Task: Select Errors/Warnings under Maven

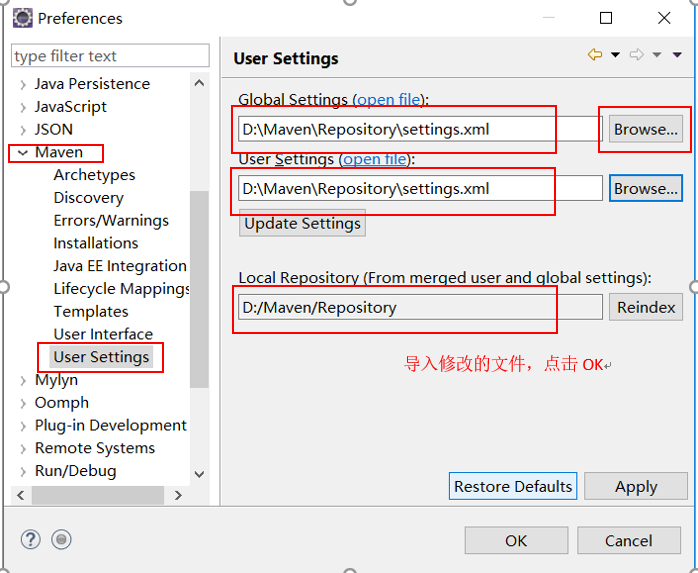Action: [x=111, y=220]
